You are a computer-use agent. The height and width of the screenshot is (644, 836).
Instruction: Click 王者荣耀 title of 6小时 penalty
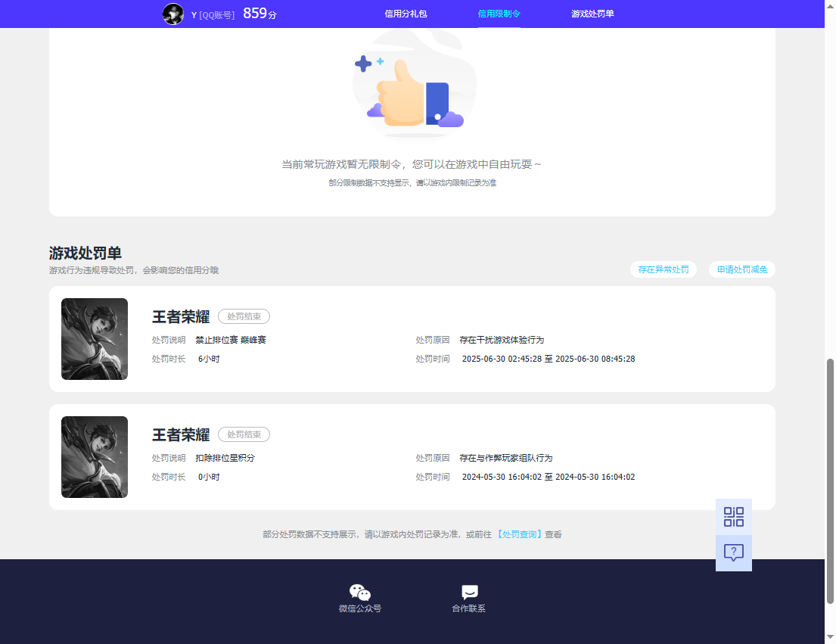181,316
